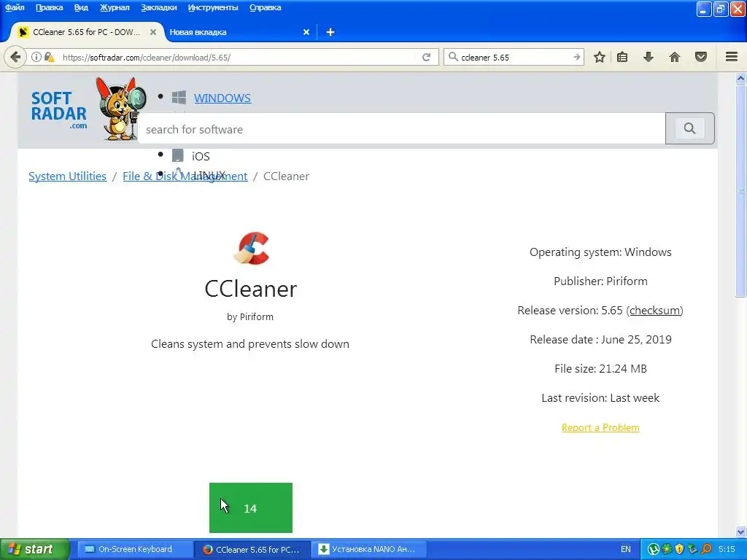Click the magnifier icon in browser search box
The height and width of the screenshot is (560, 747).
click(453, 57)
